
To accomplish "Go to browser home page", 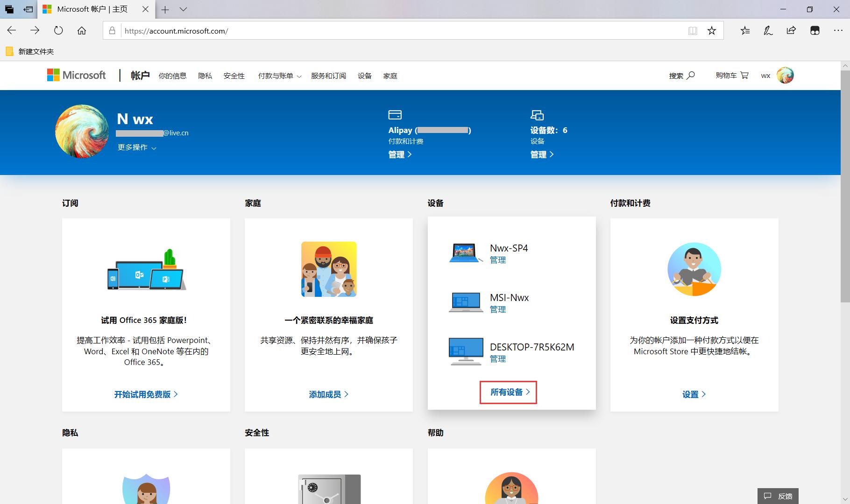I will (82, 30).
